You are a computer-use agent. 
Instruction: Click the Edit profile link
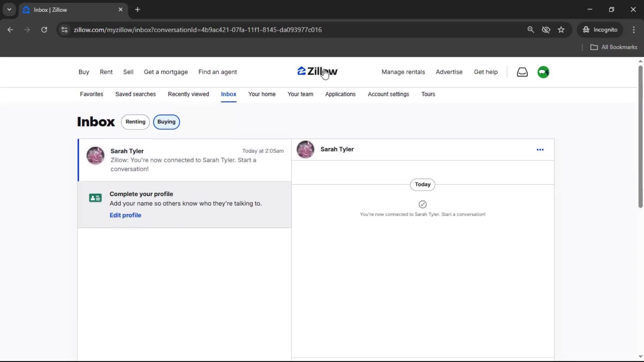125,215
